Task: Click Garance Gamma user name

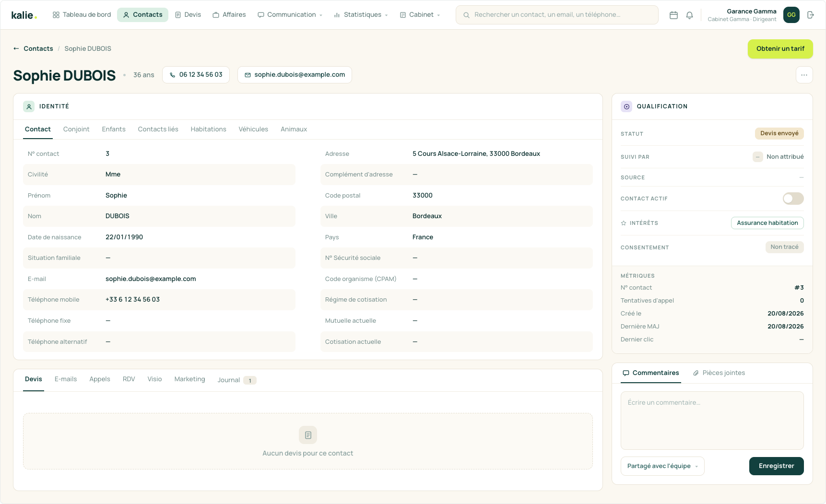Action: [752, 12]
